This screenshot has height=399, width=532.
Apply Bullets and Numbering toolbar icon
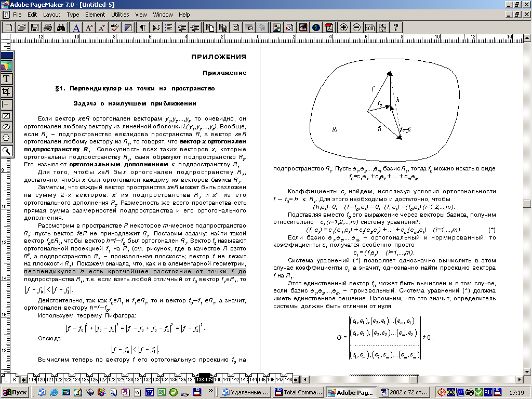pos(169,28)
